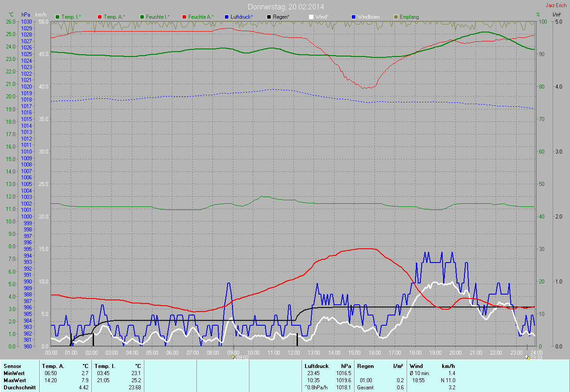Click the date title Donnerstag, 20.02.2014
The image size is (570, 392).
pos(285,7)
